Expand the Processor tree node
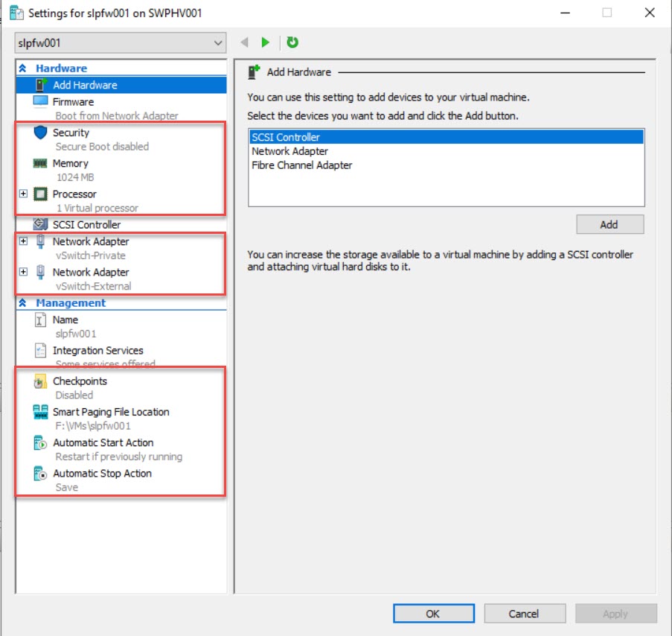672x636 pixels. click(23, 194)
